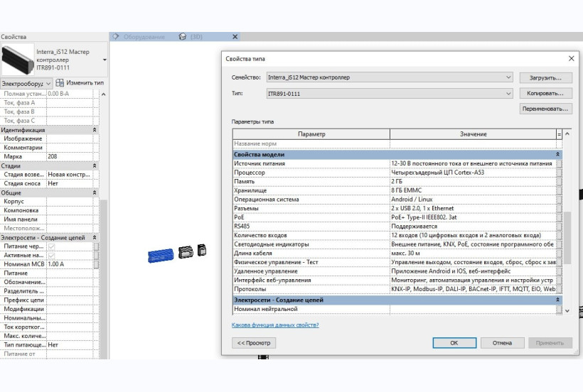This screenshot has width=583, height=392.
Task: Click the Interra_iS12 family preview thumbnail
Action: click(18, 59)
